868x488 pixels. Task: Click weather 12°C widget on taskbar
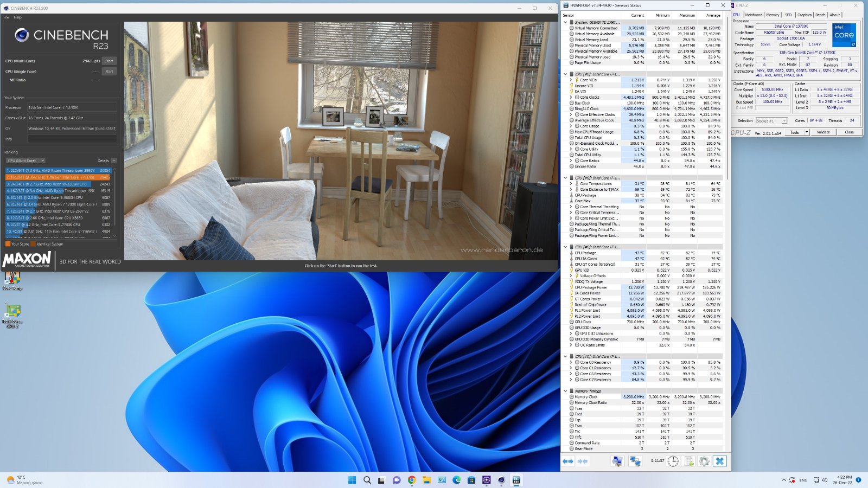click(x=25, y=480)
